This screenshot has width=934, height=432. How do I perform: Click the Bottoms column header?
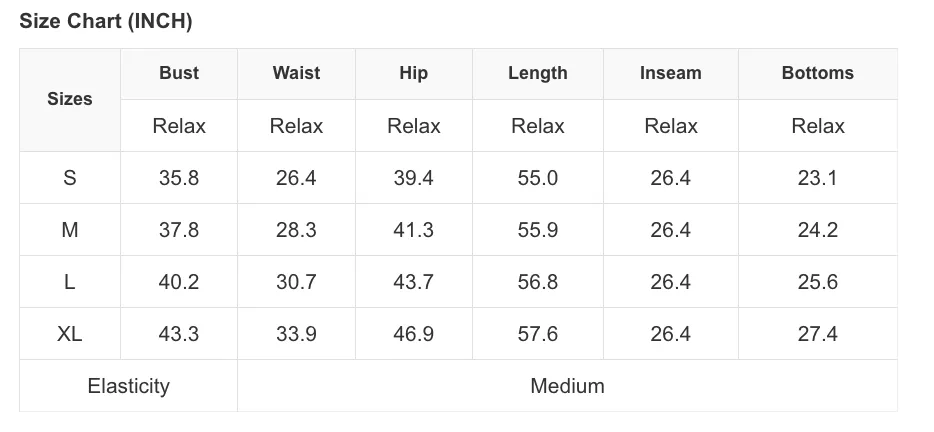[818, 73]
